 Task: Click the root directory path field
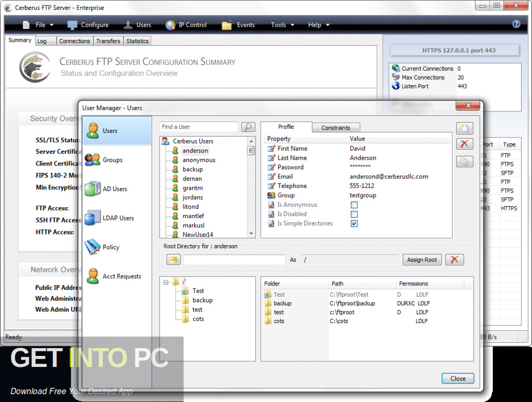(234, 260)
